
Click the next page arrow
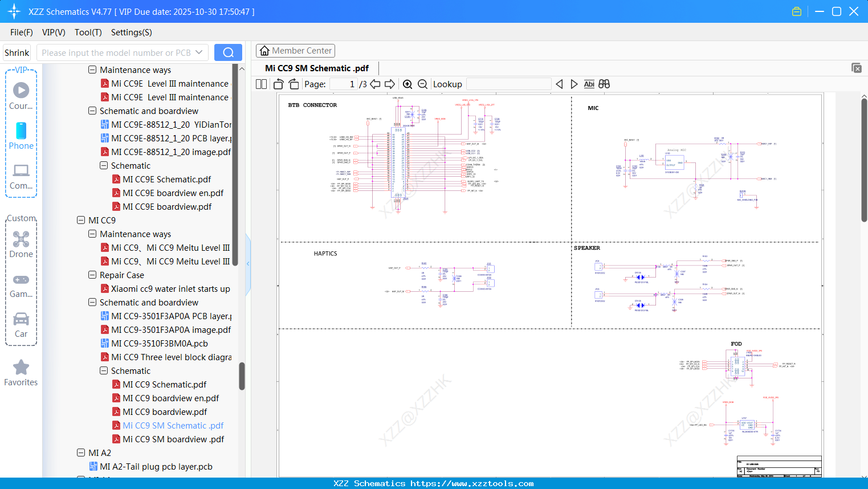(x=390, y=84)
